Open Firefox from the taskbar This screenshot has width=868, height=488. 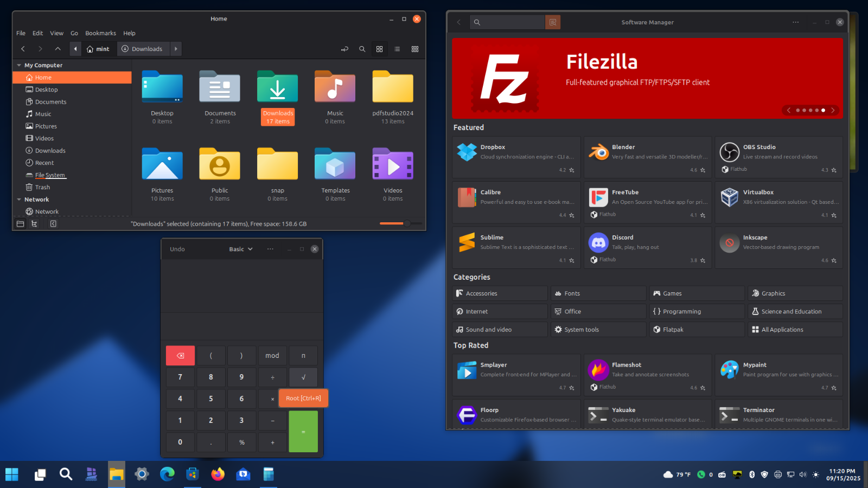(218, 474)
